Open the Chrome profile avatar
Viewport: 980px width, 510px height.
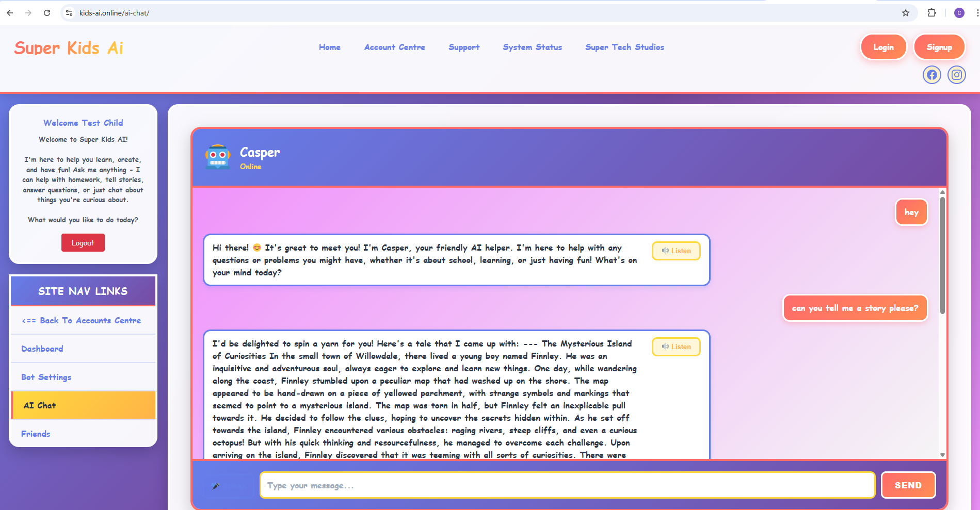tap(959, 13)
